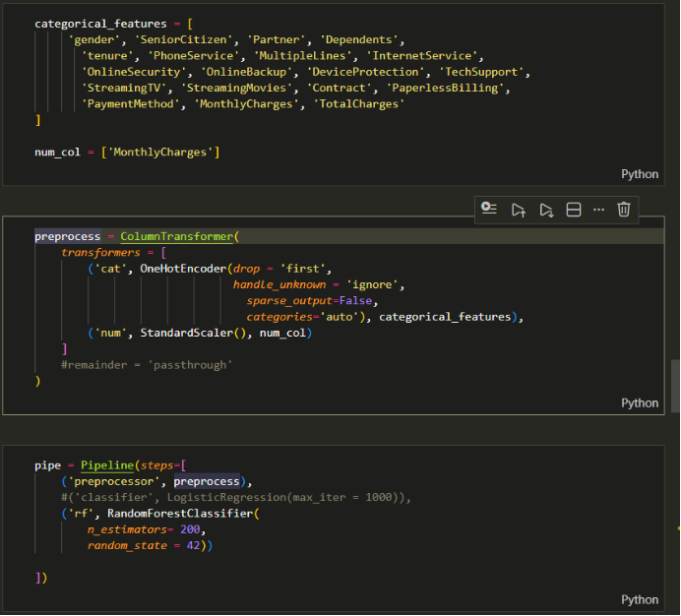The height and width of the screenshot is (616, 681).
Task: Place cursor on 'categorical_features' variable definition
Action: tap(100, 24)
